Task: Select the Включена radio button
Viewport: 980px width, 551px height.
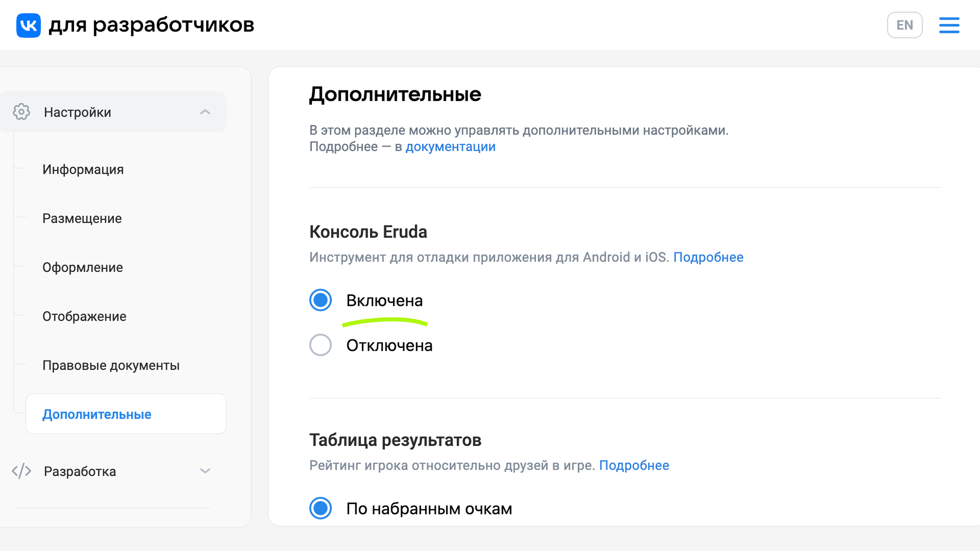Action: 320,300
